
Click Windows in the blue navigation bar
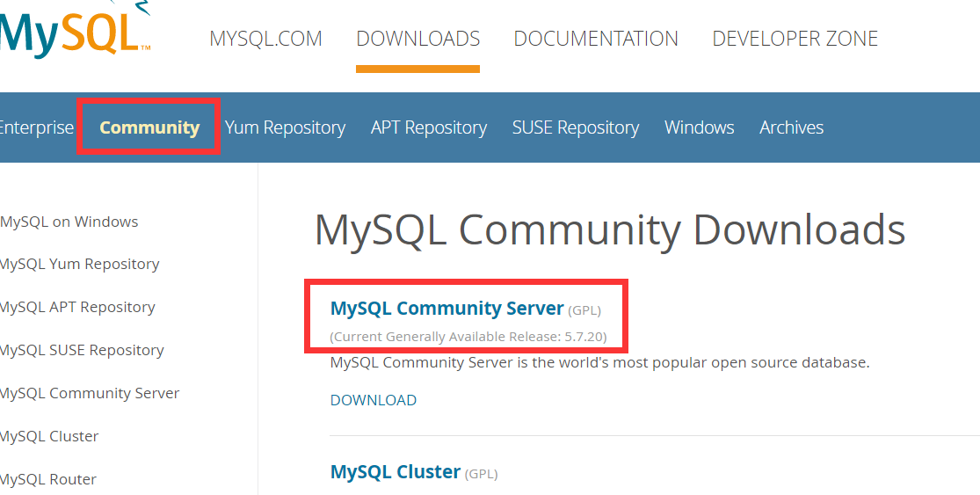point(700,127)
